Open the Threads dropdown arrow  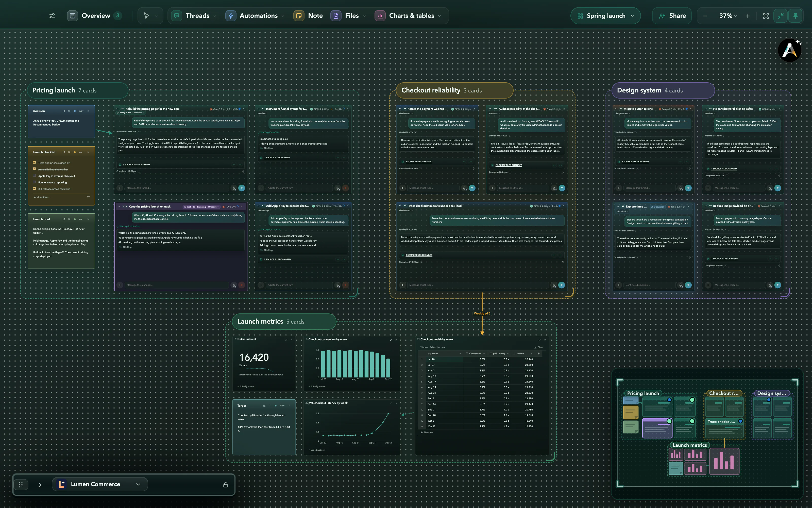(215, 16)
